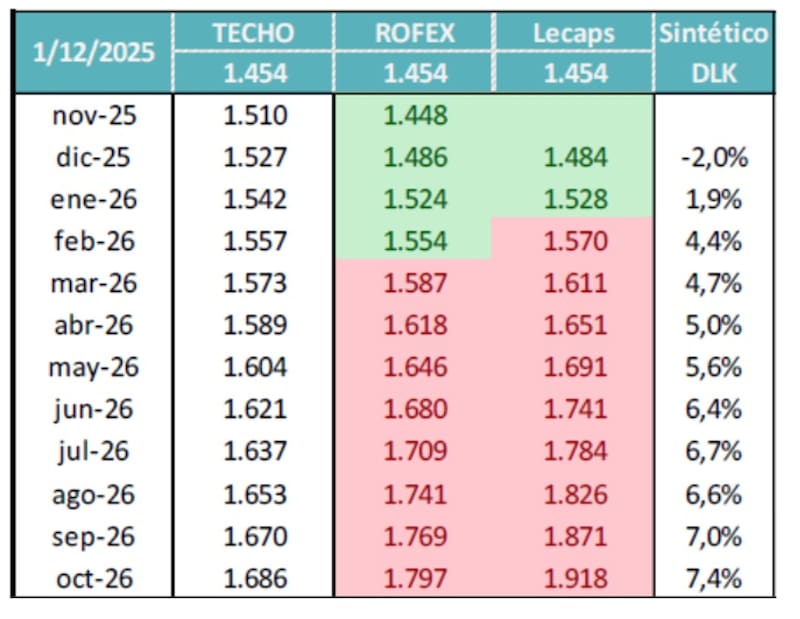Select the red Lecaps 1.570 cell

[x=575, y=242]
